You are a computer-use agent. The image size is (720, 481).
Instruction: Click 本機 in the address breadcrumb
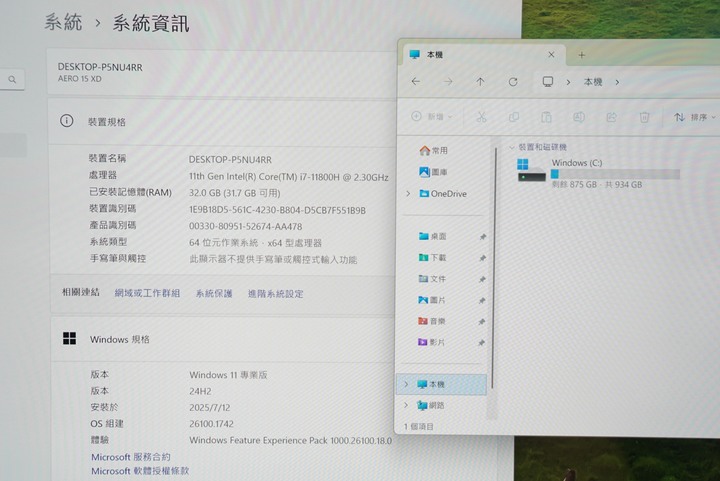tap(593, 82)
